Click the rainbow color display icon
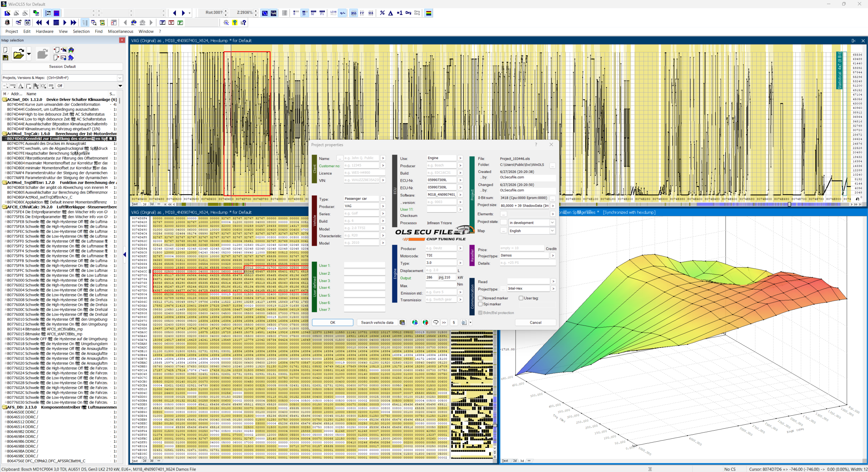This screenshot has height=472, width=868. tap(429, 13)
